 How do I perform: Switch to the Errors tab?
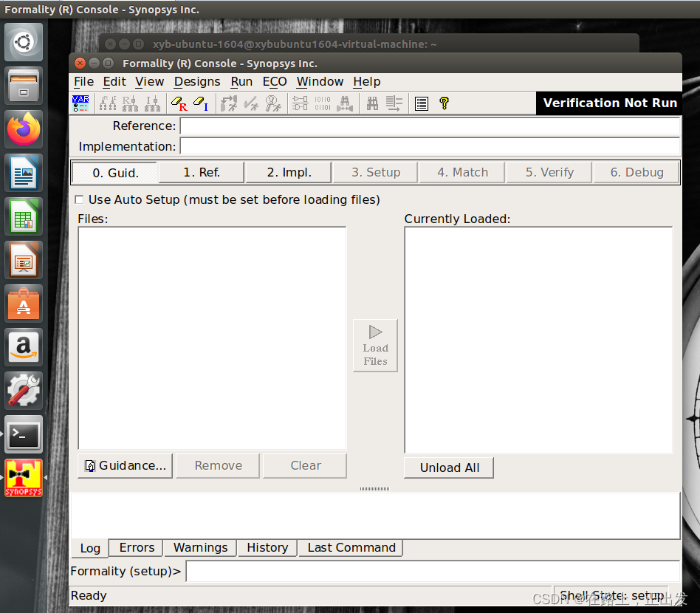click(x=137, y=547)
